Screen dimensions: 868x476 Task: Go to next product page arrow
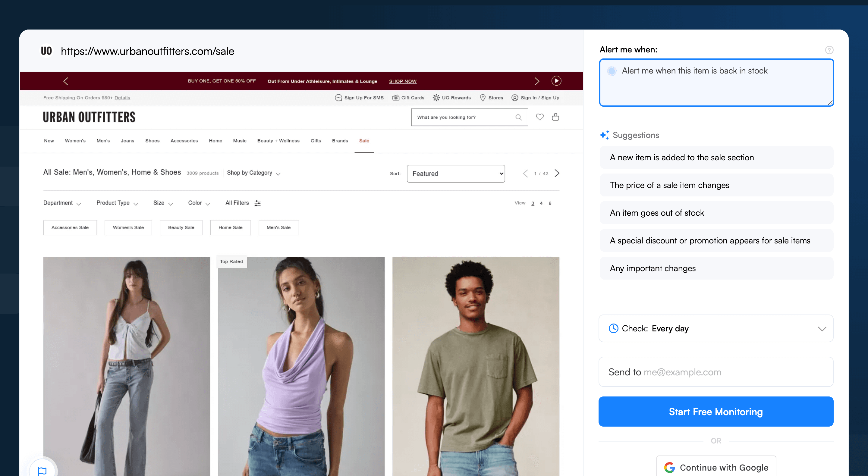tap(557, 174)
